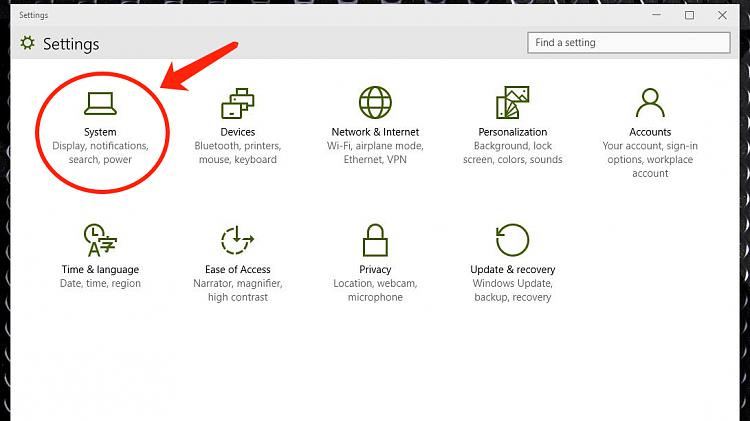The width and height of the screenshot is (750, 421).
Task: Open the Time & language clock icon
Action: 100,240
